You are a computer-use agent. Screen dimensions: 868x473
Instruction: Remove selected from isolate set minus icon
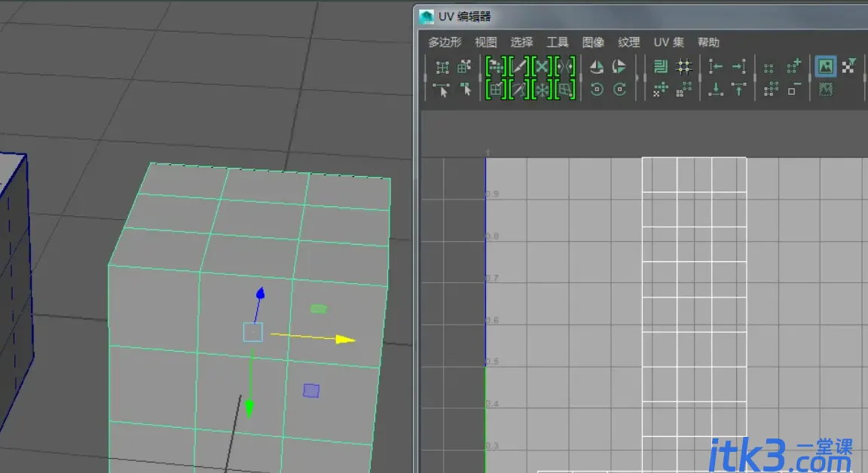794,89
